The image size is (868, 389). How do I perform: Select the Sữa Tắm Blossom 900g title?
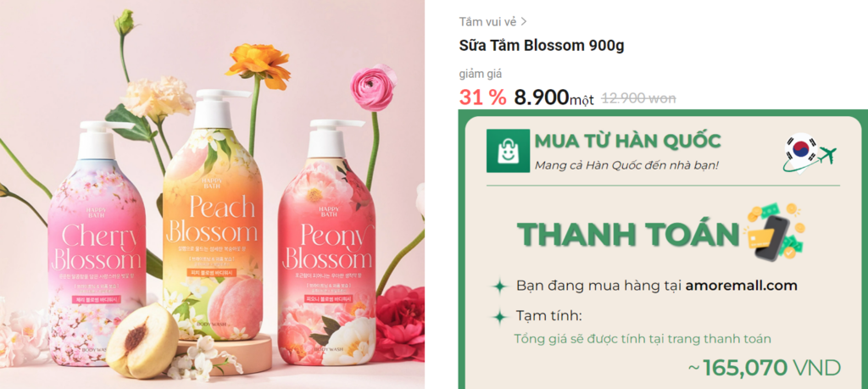coord(542,46)
